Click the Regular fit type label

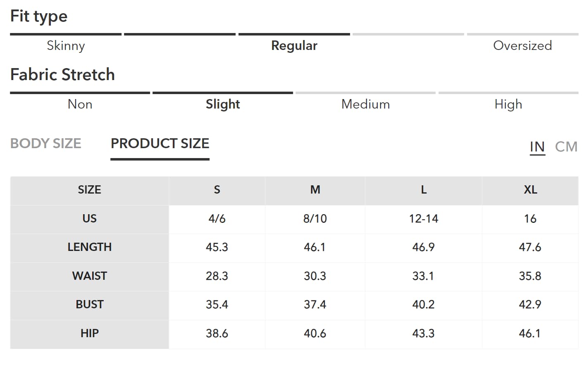click(x=294, y=45)
